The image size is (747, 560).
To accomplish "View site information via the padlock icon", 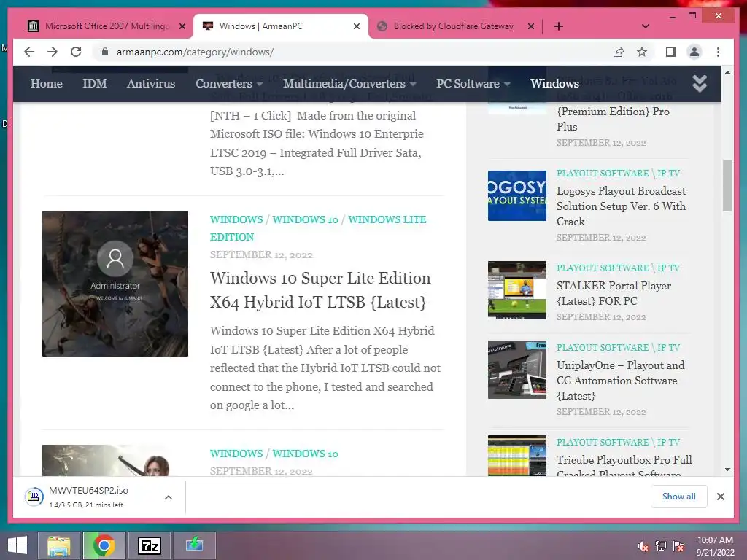I will (x=105, y=52).
